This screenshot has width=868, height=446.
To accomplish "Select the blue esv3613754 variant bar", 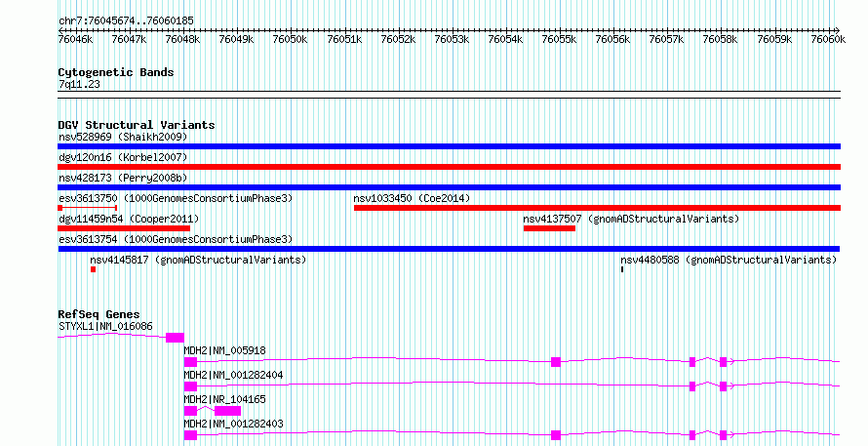I will (449, 249).
